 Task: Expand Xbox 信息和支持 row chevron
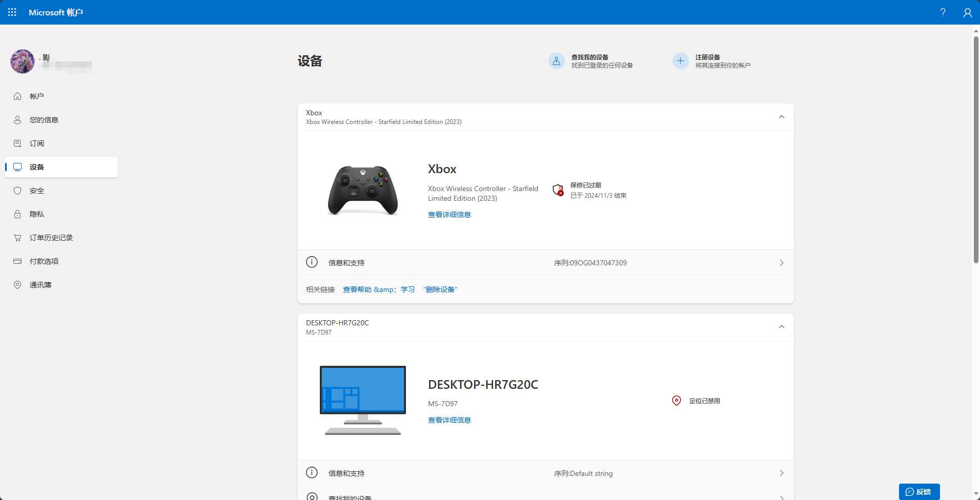click(782, 263)
